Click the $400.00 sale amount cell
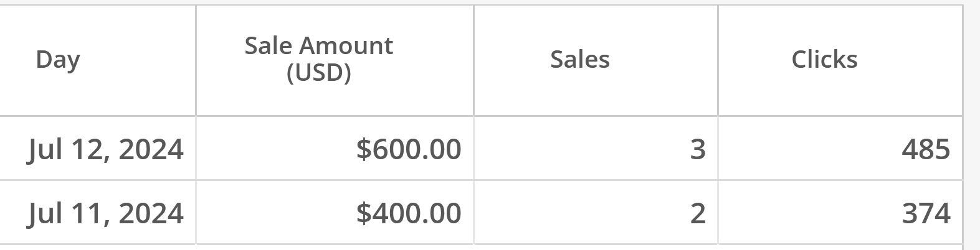 click(x=409, y=213)
